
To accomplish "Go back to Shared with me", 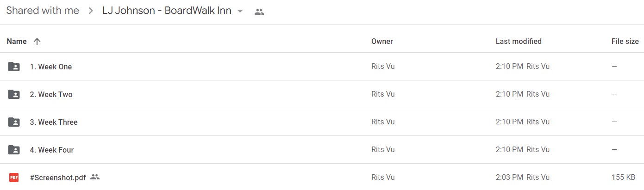I will [x=43, y=11].
